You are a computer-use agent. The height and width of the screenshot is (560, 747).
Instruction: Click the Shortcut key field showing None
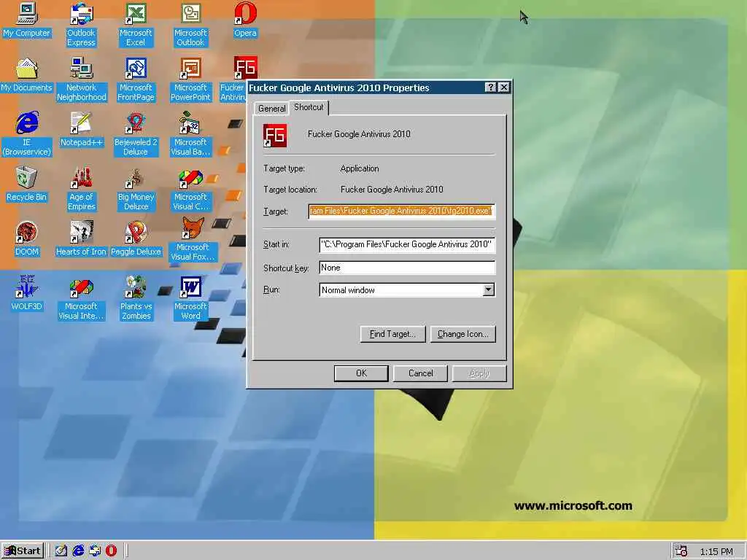[x=407, y=268]
